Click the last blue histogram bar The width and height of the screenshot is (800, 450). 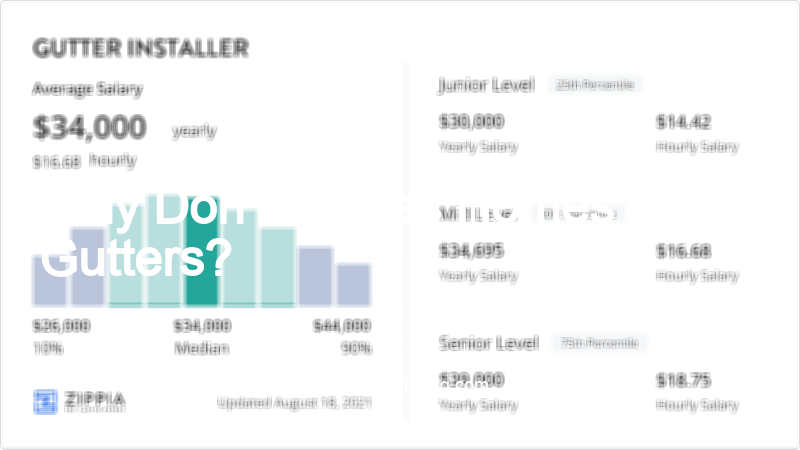(354, 285)
